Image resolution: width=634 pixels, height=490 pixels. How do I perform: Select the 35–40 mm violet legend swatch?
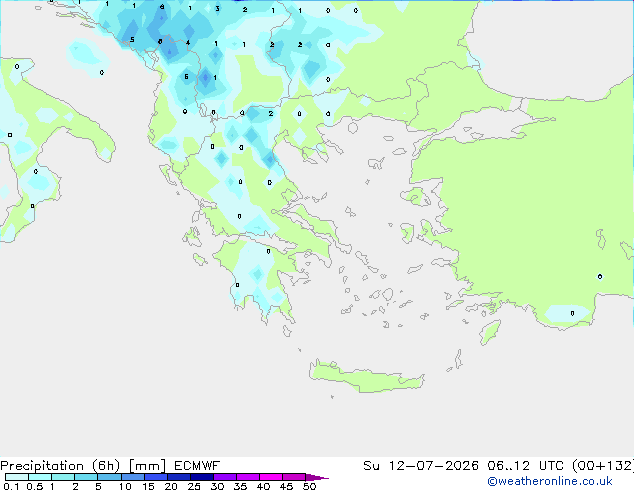(x=247, y=477)
